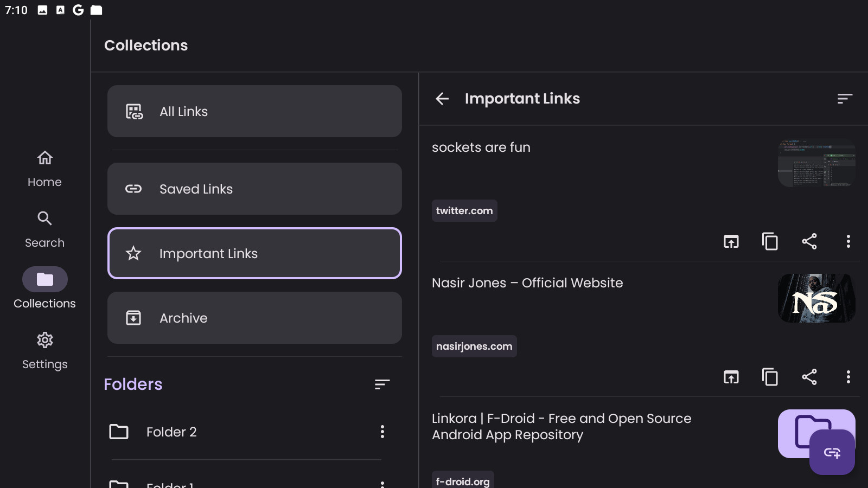Open Folder 2 overflow menu

click(x=382, y=432)
